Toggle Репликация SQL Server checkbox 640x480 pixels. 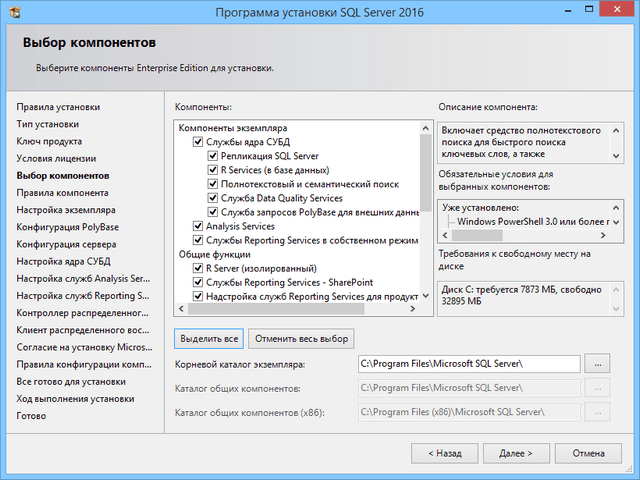click(x=213, y=157)
